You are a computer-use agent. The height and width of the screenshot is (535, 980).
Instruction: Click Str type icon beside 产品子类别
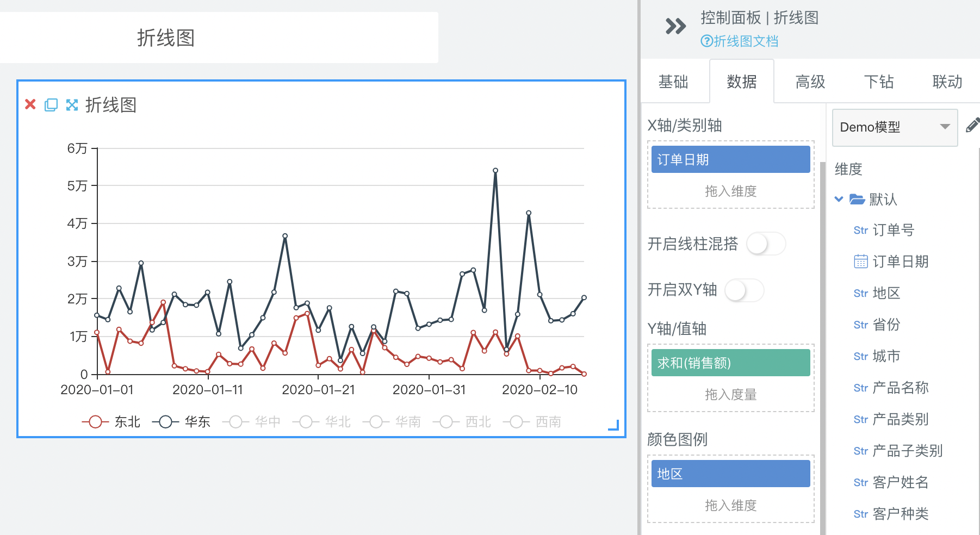pyautogui.click(x=861, y=451)
